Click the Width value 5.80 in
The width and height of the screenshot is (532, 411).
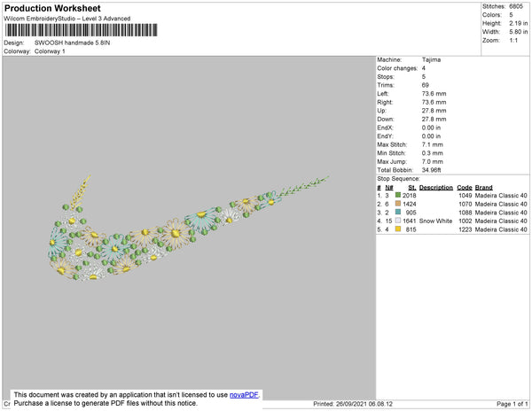coord(519,32)
